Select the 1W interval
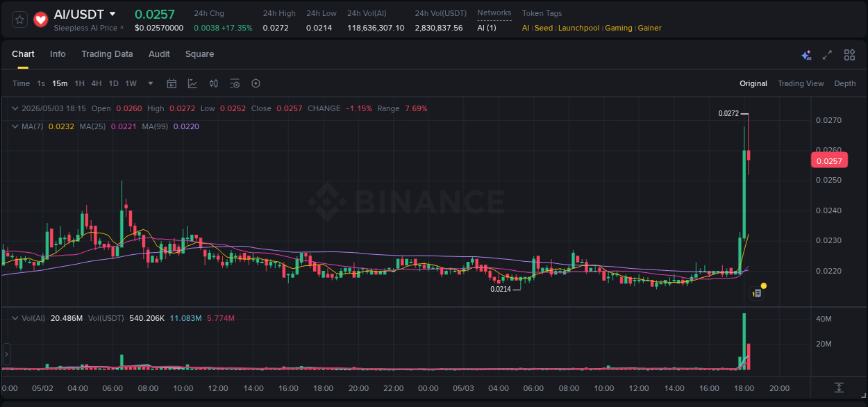The image size is (868, 407). 131,83
